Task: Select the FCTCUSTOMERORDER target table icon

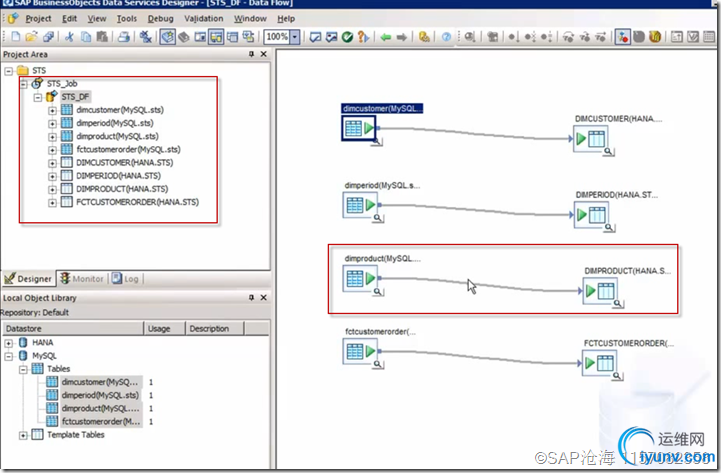Action: (599, 364)
